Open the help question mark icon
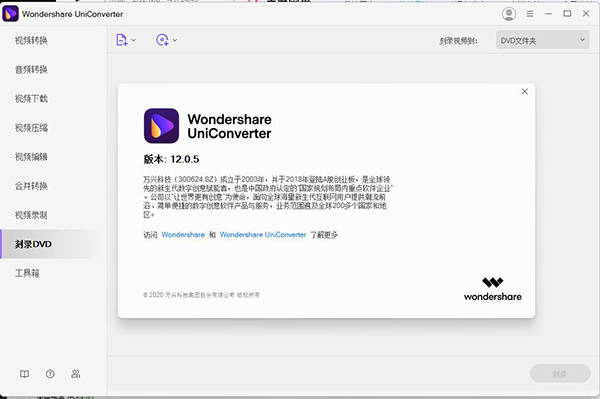The width and height of the screenshot is (600, 399). coord(50,374)
